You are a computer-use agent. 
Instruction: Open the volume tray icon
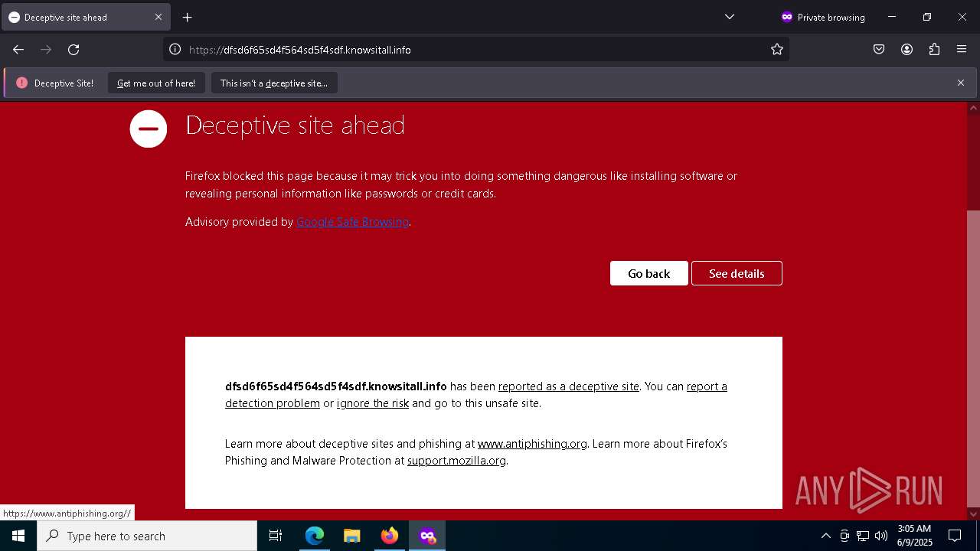(x=881, y=536)
